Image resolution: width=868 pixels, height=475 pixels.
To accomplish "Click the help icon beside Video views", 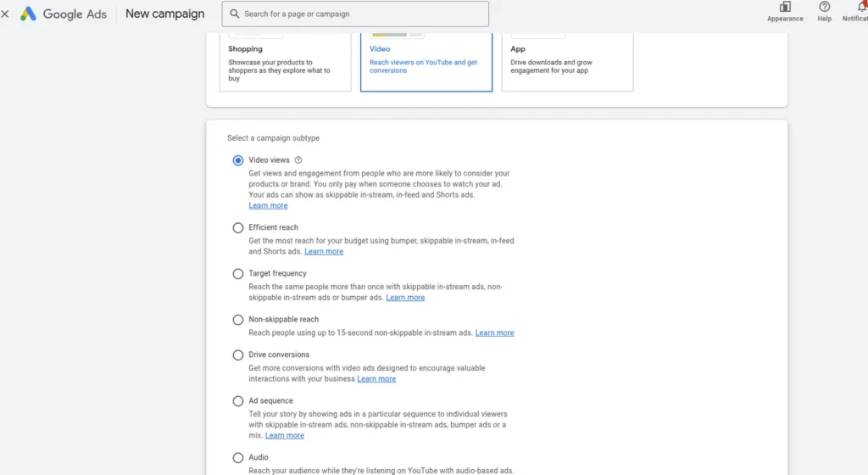I will (298, 160).
